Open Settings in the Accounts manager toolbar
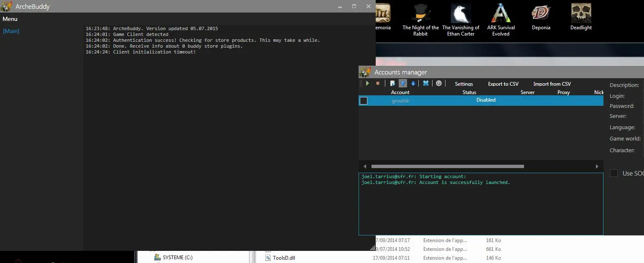 (x=464, y=84)
